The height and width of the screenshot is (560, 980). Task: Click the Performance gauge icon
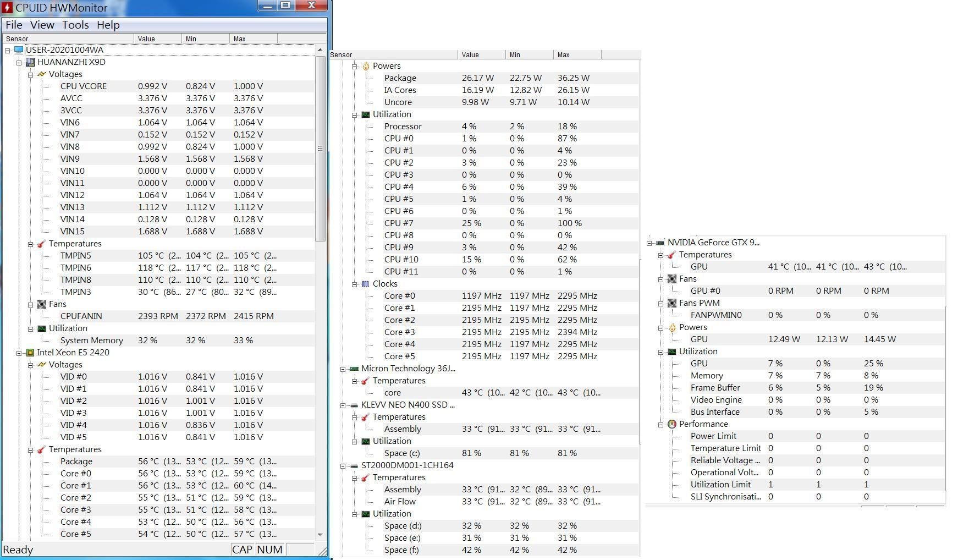[x=672, y=424]
